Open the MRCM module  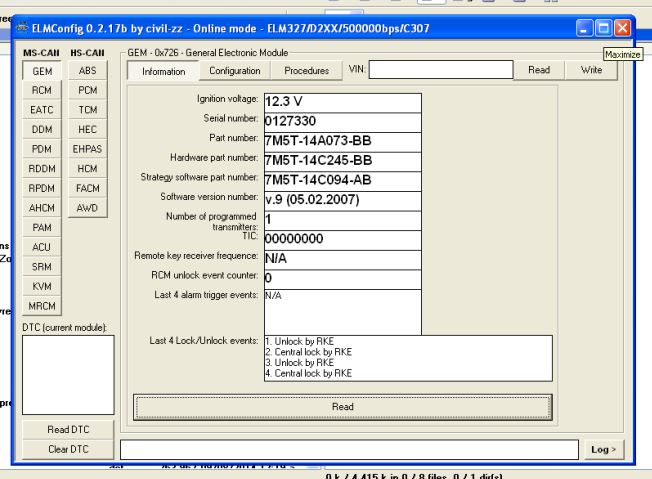click(42, 306)
